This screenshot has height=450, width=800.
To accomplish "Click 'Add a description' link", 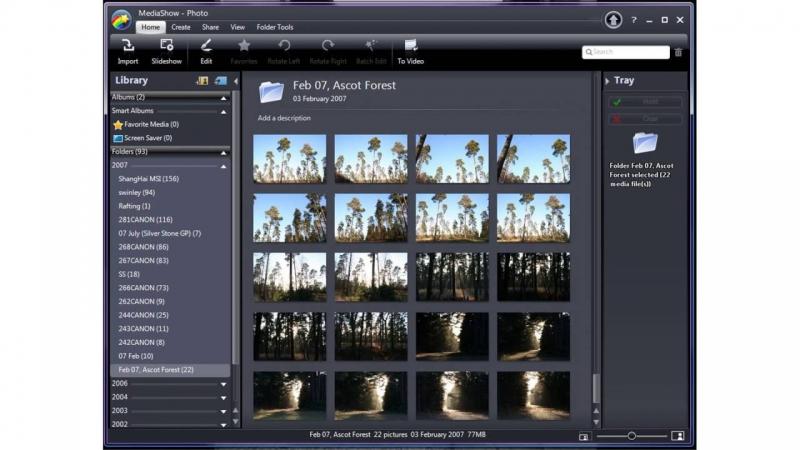I will [x=284, y=118].
